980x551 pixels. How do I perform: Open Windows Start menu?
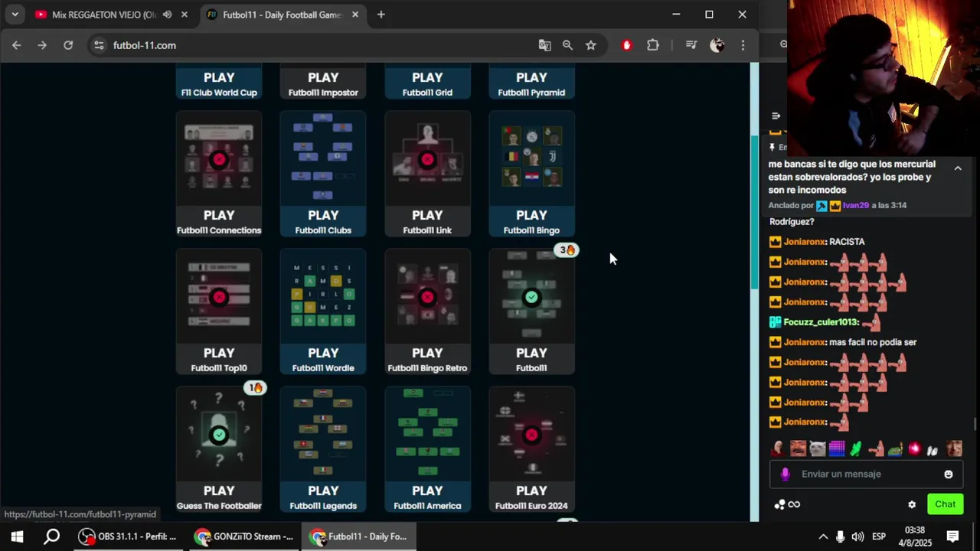tap(17, 536)
